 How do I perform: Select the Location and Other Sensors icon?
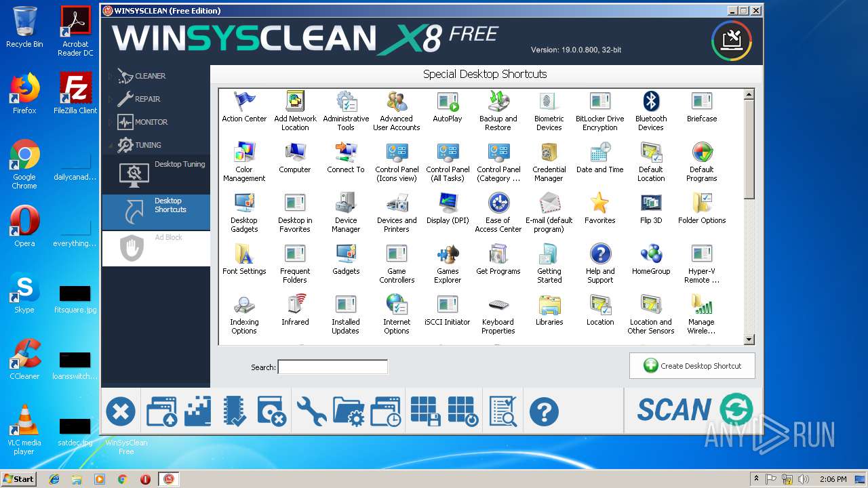pyautogui.click(x=651, y=305)
